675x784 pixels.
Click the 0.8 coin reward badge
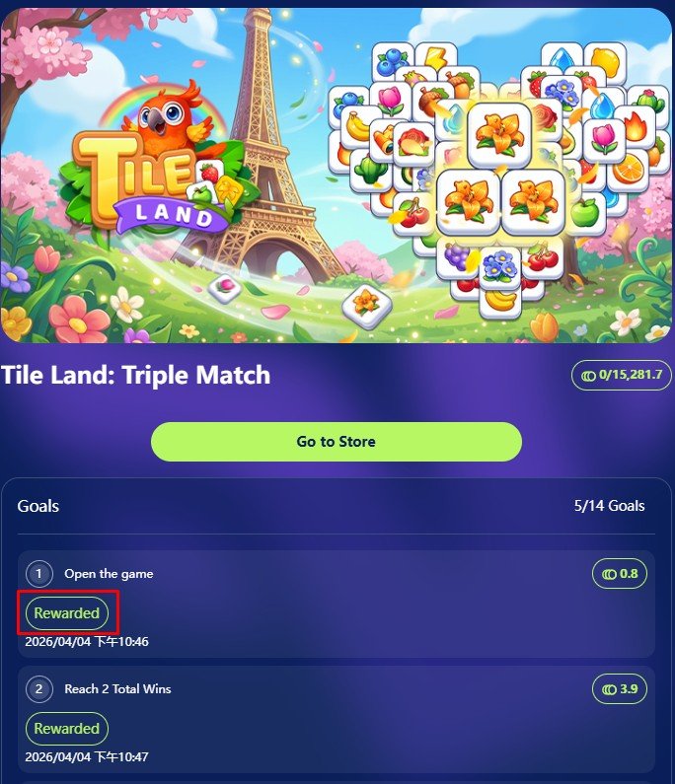pyautogui.click(x=620, y=574)
